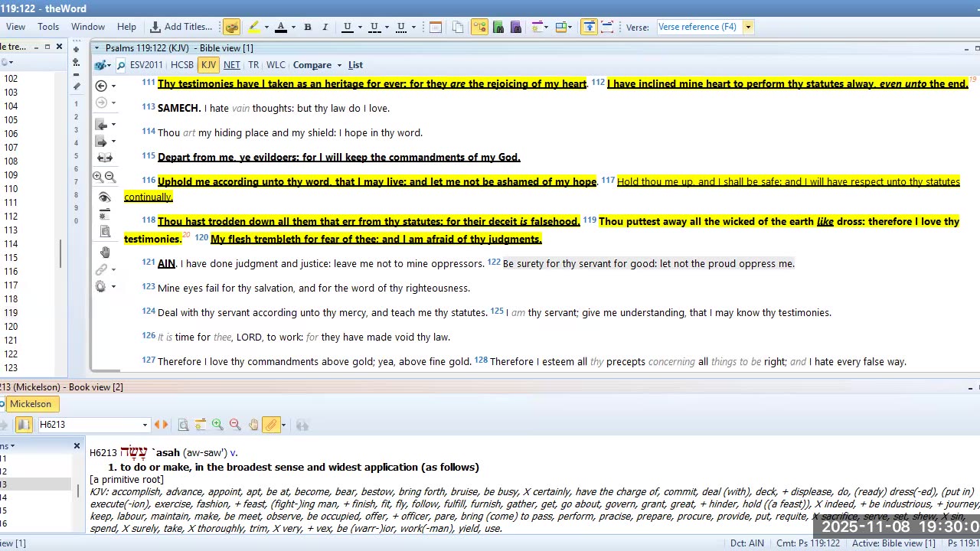Apply the first underline style
The image size is (980, 551).
coord(348,27)
